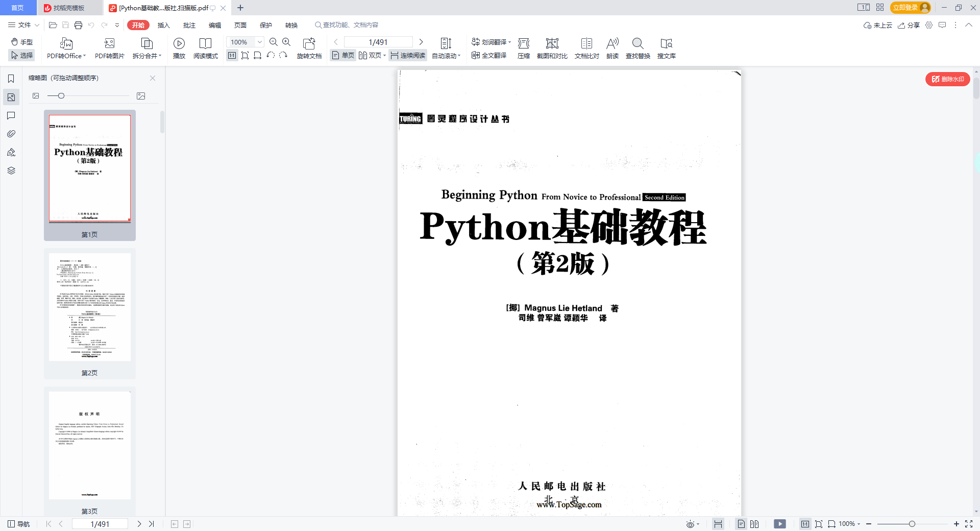
Task: Click the zoom out magnifier icon
Action: click(x=274, y=42)
